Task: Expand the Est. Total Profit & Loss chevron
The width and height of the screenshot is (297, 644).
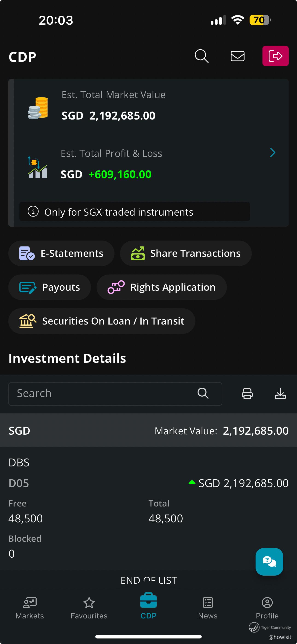Action: [x=273, y=152]
